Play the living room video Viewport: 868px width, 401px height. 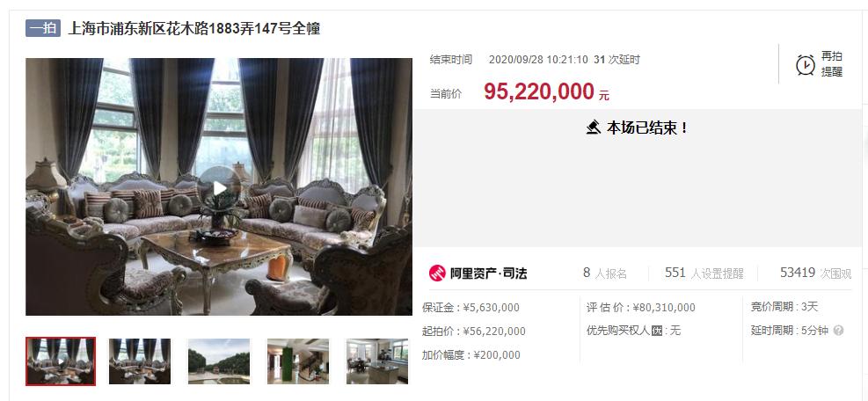click(219, 187)
